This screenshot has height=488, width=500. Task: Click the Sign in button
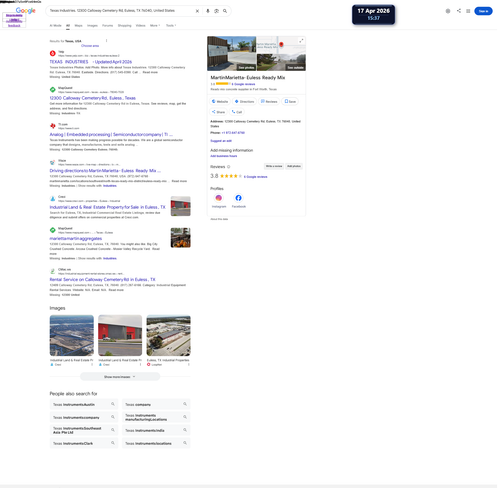pyautogui.click(x=483, y=11)
